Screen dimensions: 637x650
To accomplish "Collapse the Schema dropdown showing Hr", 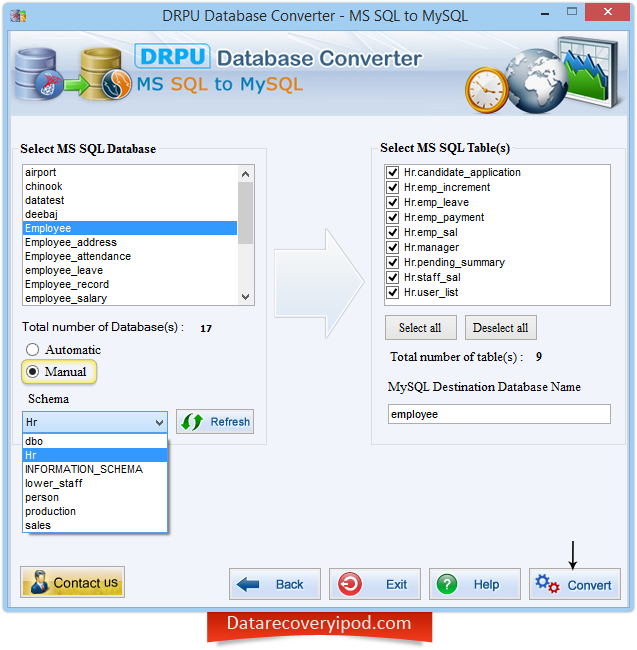I will [x=95, y=422].
